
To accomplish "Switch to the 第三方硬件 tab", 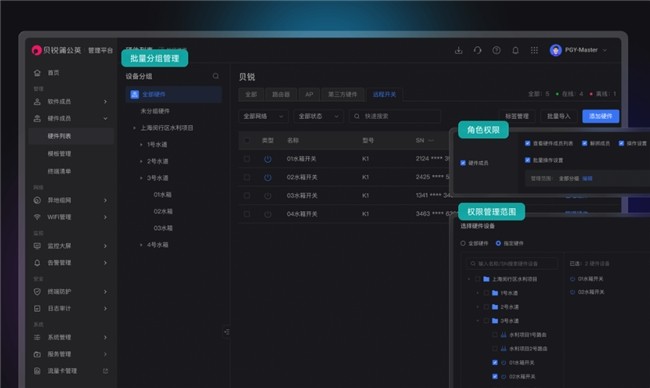I will pyautogui.click(x=342, y=95).
